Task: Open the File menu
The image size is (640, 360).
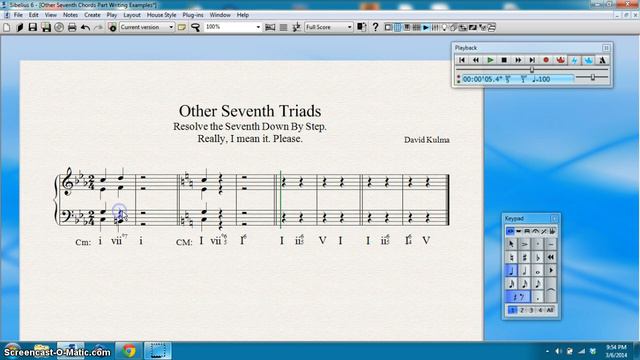Action: [18, 15]
